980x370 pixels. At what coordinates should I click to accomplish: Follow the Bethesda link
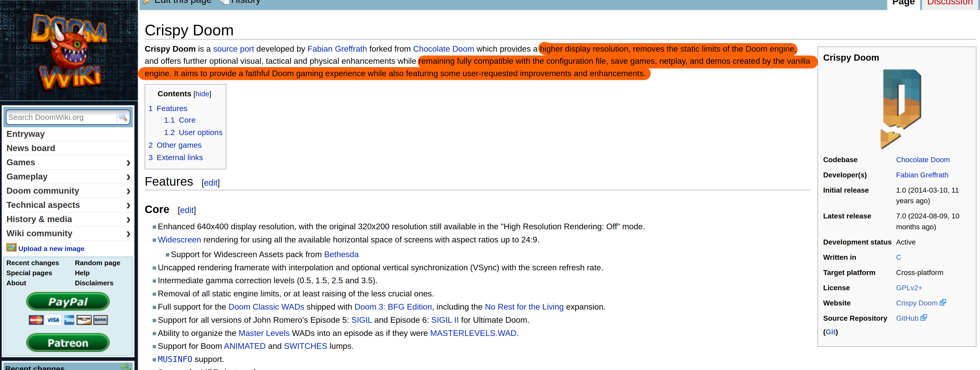tap(341, 254)
